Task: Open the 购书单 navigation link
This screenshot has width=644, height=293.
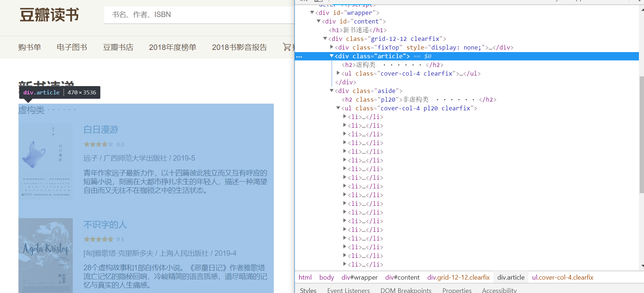Action: (30, 47)
